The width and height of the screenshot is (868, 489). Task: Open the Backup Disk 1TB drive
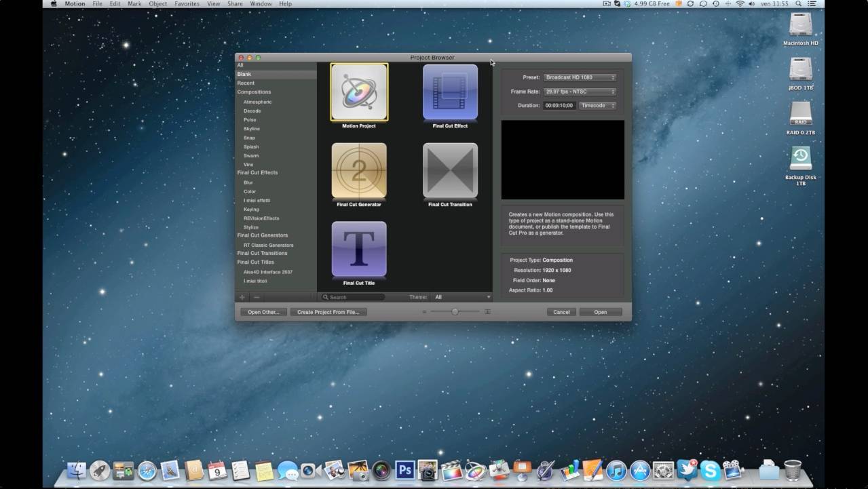801,159
